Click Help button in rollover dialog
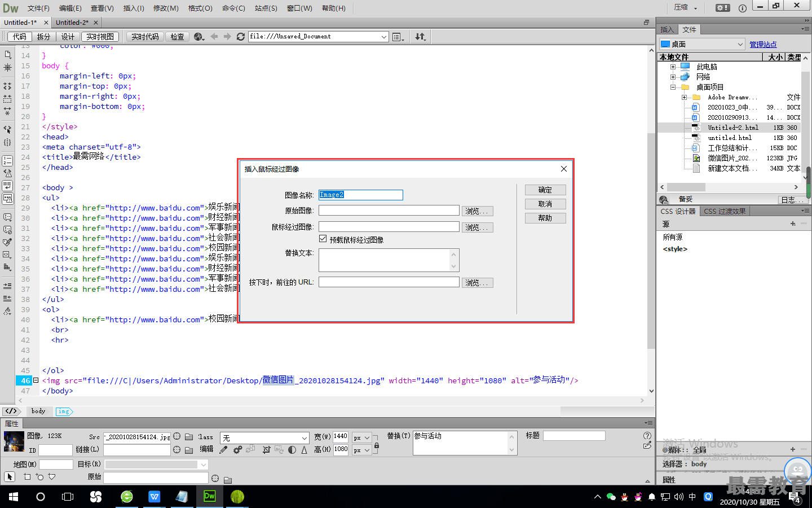812x508 pixels. (x=545, y=218)
